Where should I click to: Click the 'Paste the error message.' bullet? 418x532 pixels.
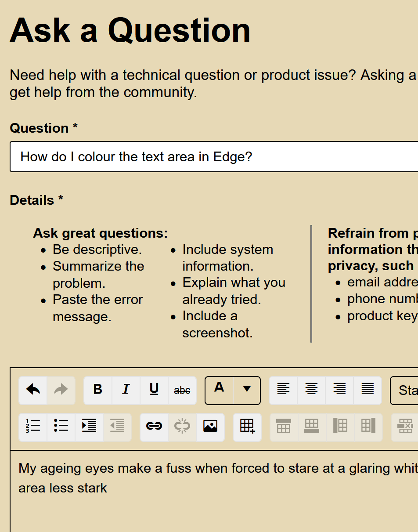pyautogui.click(x=97, y=308)
